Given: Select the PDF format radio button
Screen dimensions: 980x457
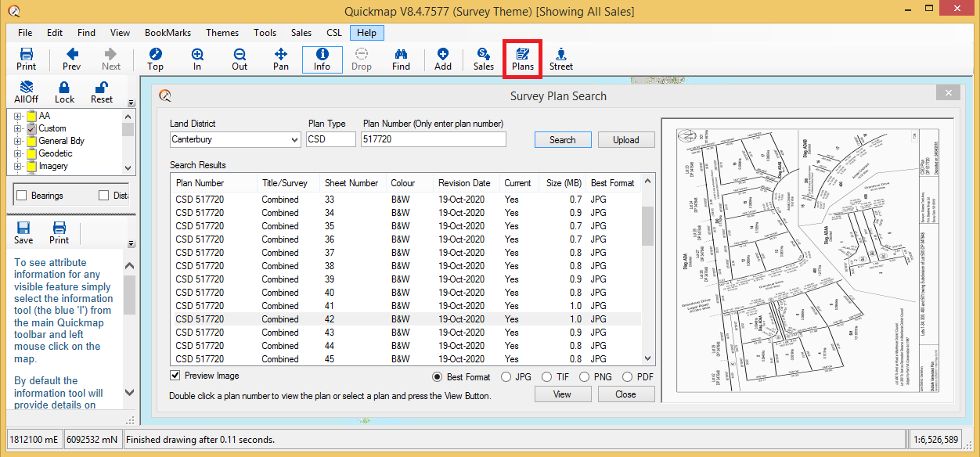Looking at the screenshot, I should click(627, 377).
